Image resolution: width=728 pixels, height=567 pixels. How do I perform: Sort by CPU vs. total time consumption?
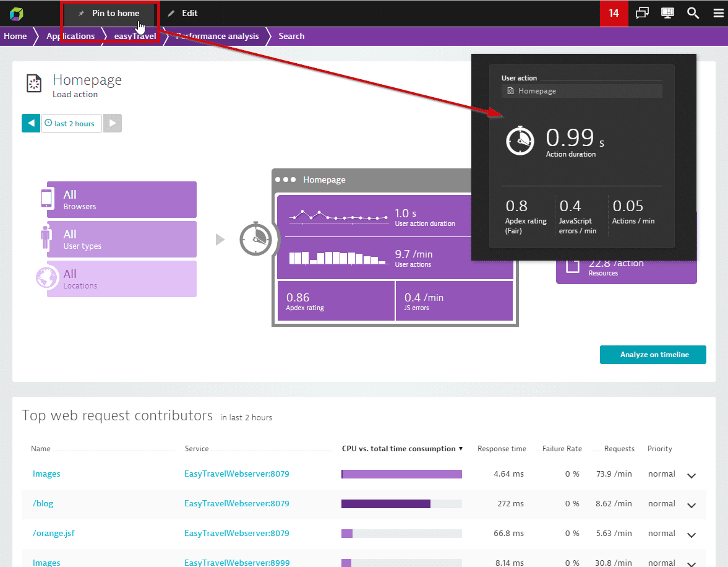[402, 449]
